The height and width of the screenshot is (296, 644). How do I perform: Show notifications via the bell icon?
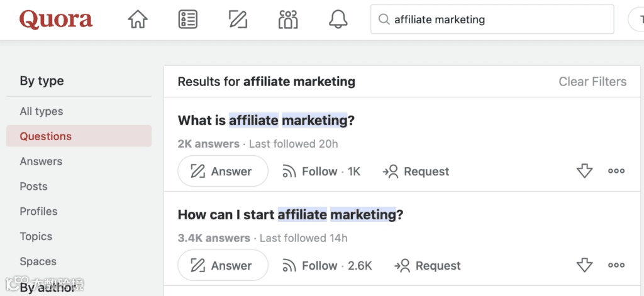(338, 20)
